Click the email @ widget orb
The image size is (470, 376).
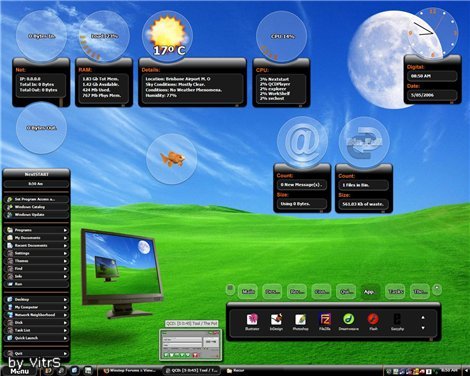point(302,142)
